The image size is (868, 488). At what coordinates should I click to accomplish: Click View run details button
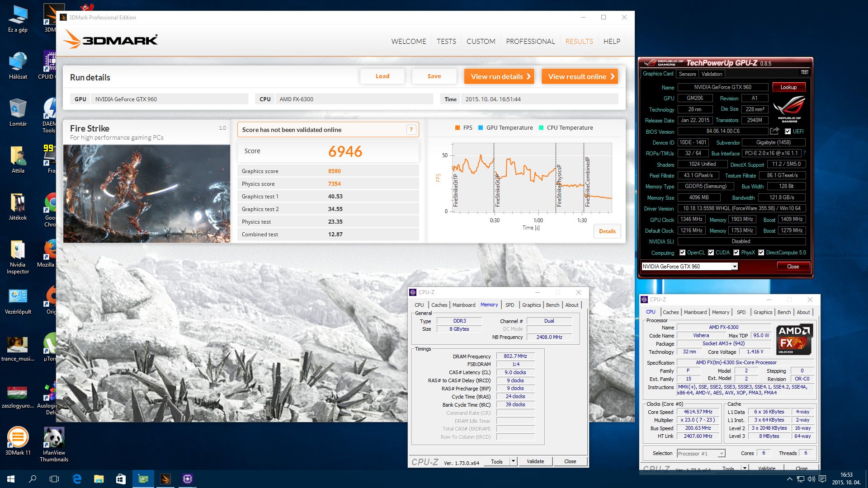coord(499,76)
